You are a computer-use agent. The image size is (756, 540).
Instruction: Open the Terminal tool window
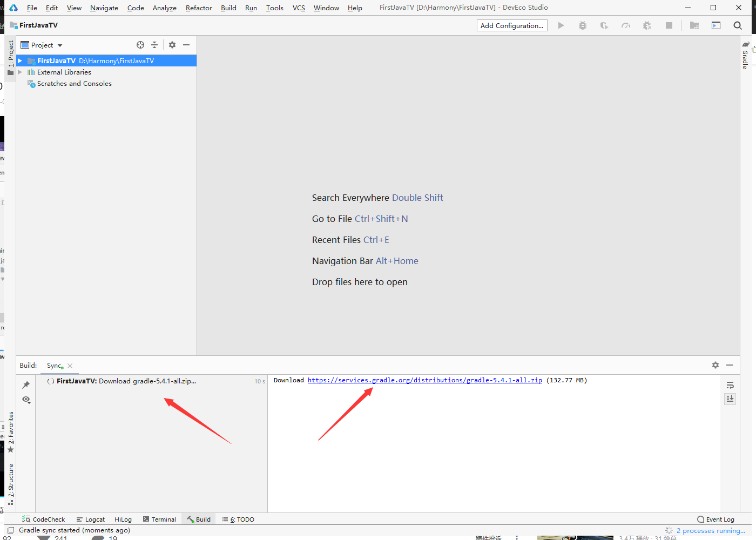click(159, 519)
